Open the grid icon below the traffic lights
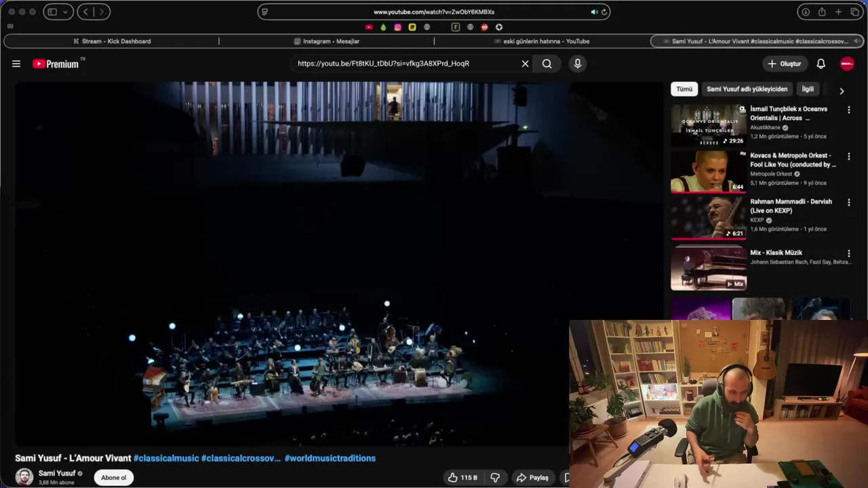868x488 pixels. 10,26
